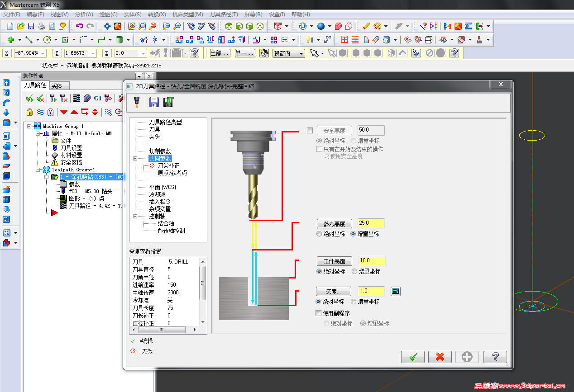The height and width of the screenshot is (392, 574).
Task: Select all operations green check icon
Action: coord(30,98)
